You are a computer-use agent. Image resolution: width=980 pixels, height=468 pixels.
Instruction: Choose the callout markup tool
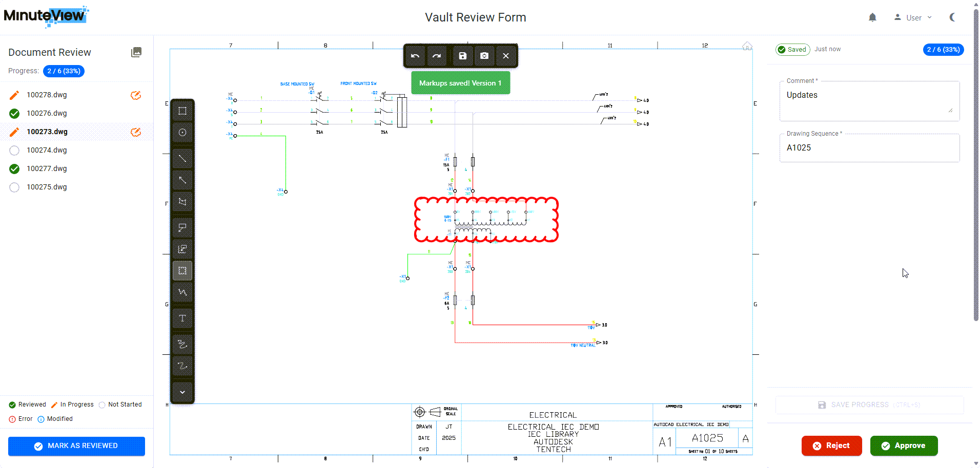[x=182, y=228]
